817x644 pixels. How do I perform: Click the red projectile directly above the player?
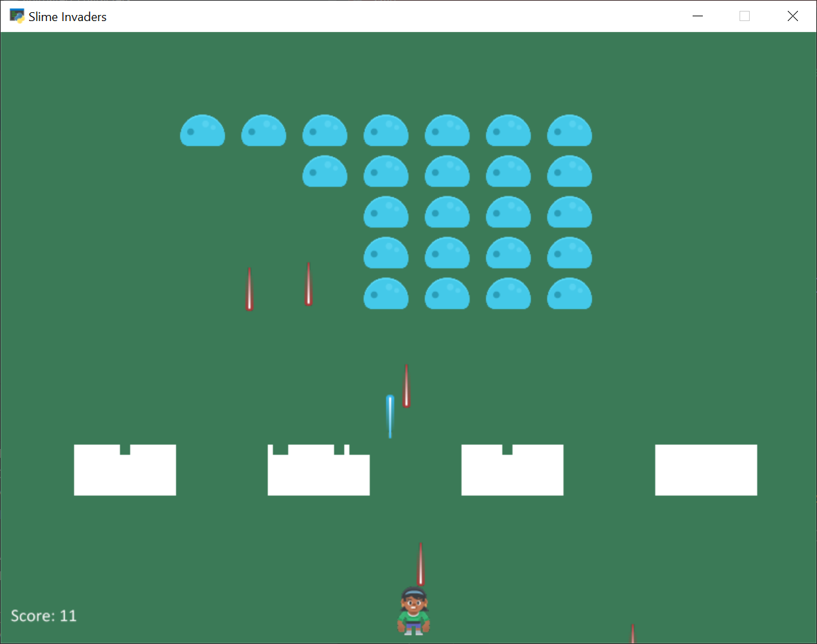click(x=421, y=565)
